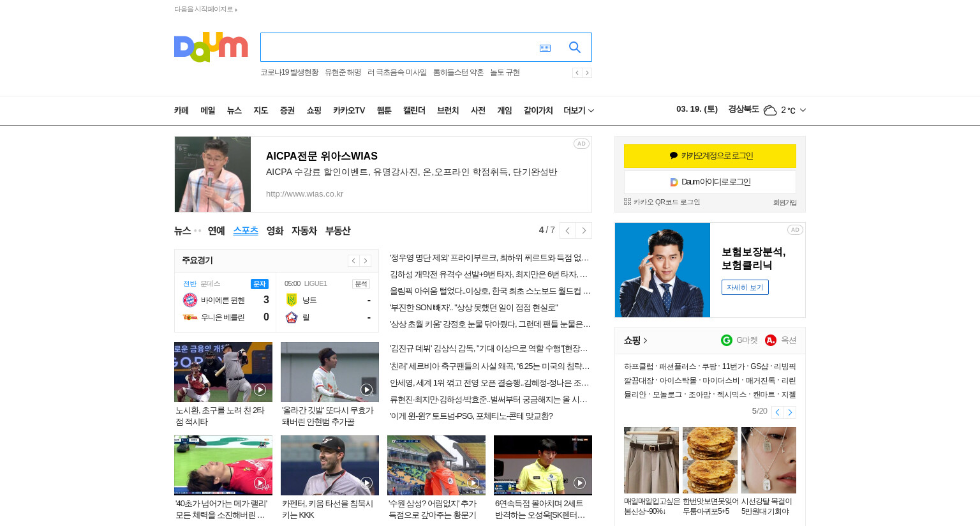This screenshot has width=980, height=526.
Task: Click trending keyword 코로나19 발생현황
Action: [289, 73]
